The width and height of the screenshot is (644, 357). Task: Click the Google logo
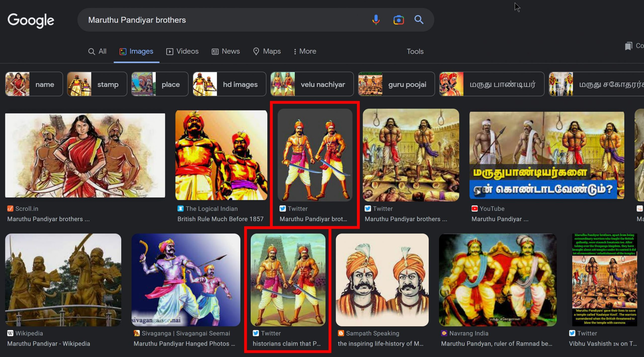[31, 21]
